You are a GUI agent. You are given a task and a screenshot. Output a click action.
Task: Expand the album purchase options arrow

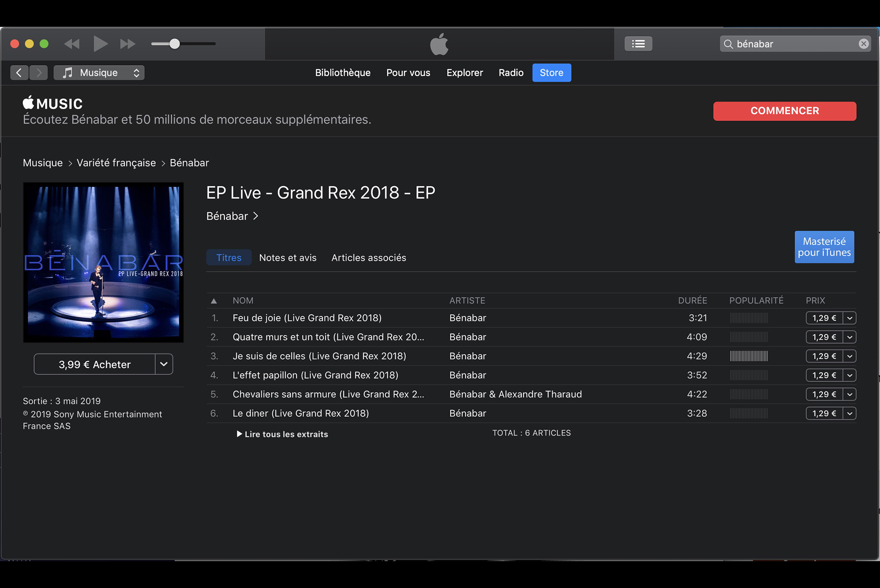point(164,364)
